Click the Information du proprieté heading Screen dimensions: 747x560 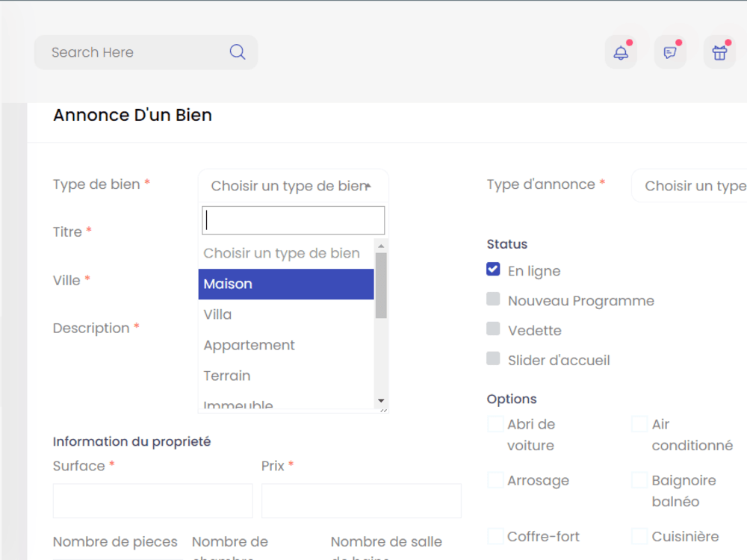[131, 442]
